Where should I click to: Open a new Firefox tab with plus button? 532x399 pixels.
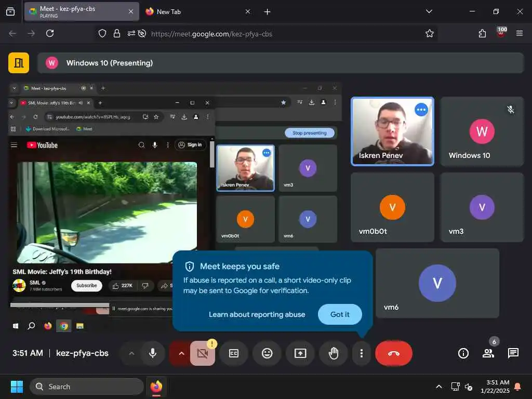point(268,12)
